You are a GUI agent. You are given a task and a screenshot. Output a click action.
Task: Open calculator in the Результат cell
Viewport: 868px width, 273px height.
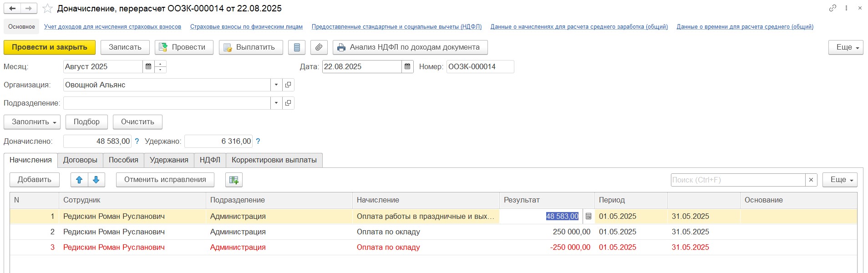(x=589, y=217)
